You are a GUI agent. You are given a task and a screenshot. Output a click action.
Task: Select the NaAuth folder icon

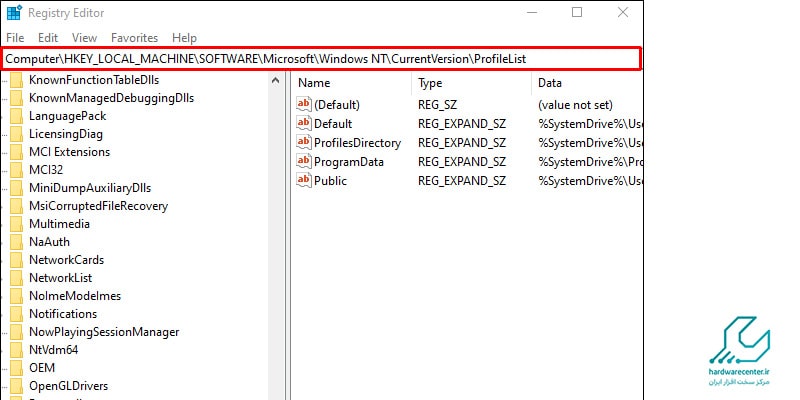[17, 242]
